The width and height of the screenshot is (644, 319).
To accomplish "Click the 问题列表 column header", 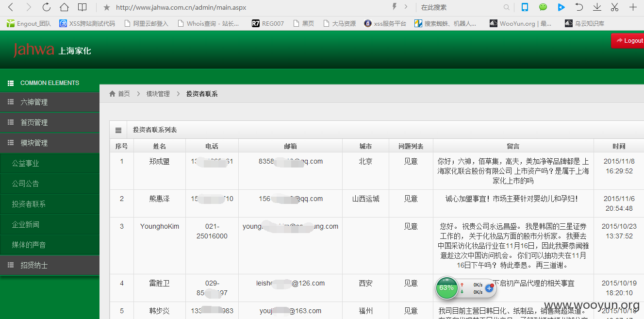I will 411,146.
